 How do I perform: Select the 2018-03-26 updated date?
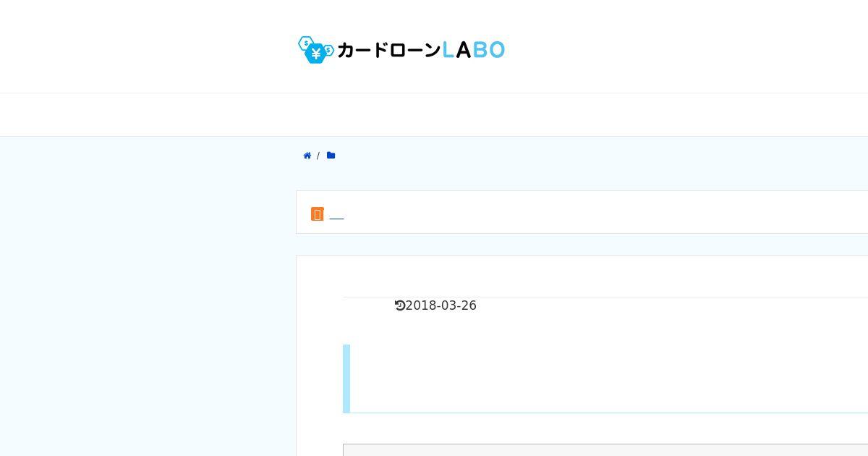coord(441,305)
